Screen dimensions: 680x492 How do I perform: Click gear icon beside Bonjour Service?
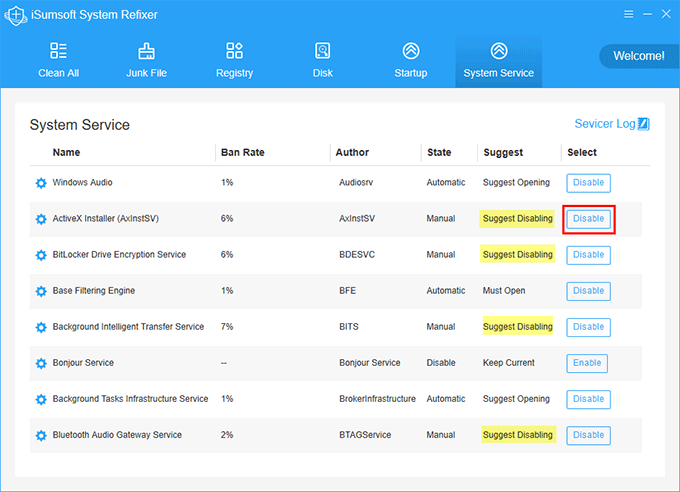click(x=41, y=363)
